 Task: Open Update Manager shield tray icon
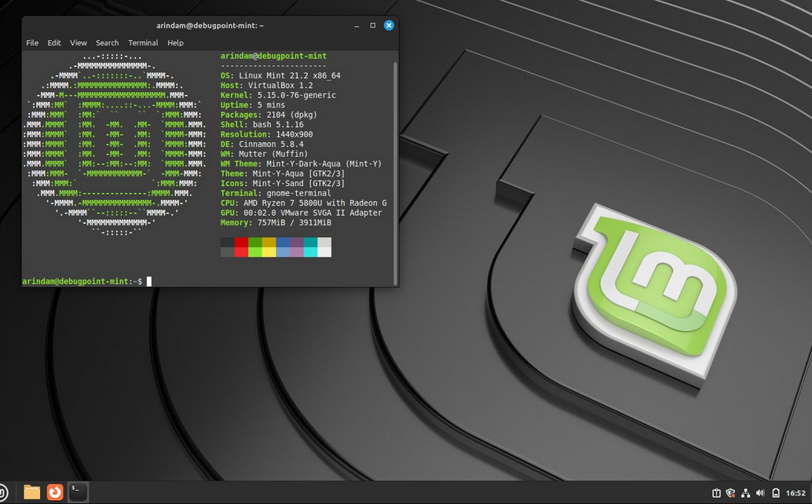pyautogui.click(x=730, y=493)
